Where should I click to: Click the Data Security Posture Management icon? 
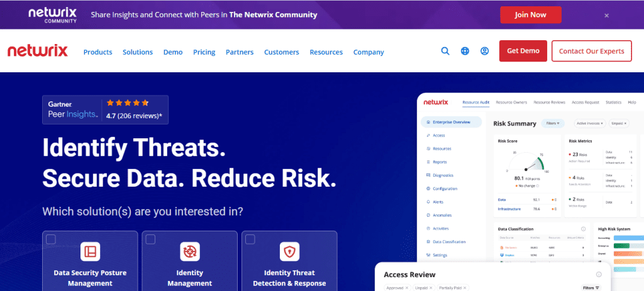coord(91,251)
